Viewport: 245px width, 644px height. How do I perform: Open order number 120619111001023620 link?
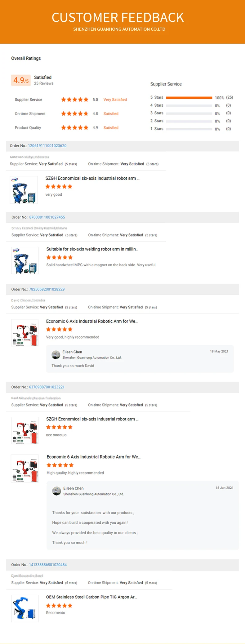(x=47, y=146)
